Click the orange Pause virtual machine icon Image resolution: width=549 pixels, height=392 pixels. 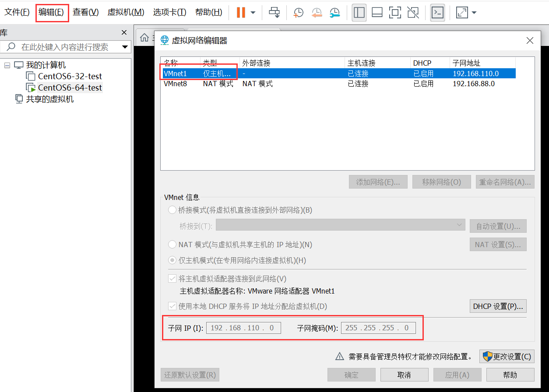(x=241, y=12)
